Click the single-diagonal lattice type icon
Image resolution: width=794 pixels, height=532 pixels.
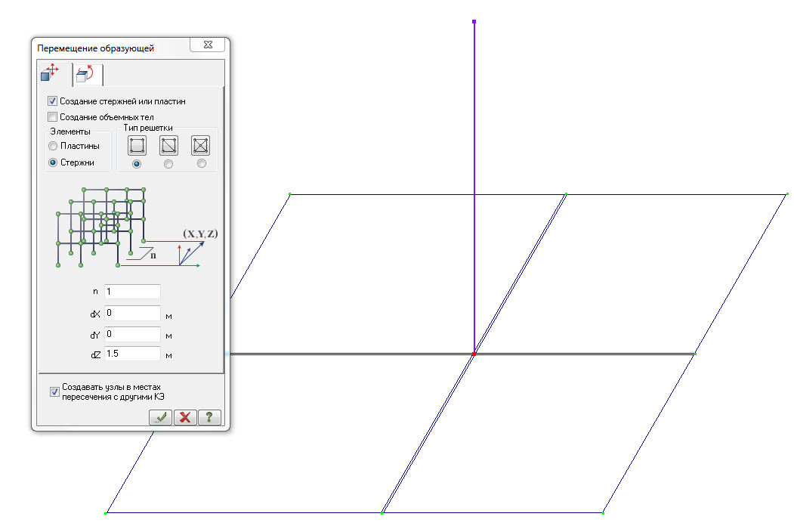tap(168, 145)
